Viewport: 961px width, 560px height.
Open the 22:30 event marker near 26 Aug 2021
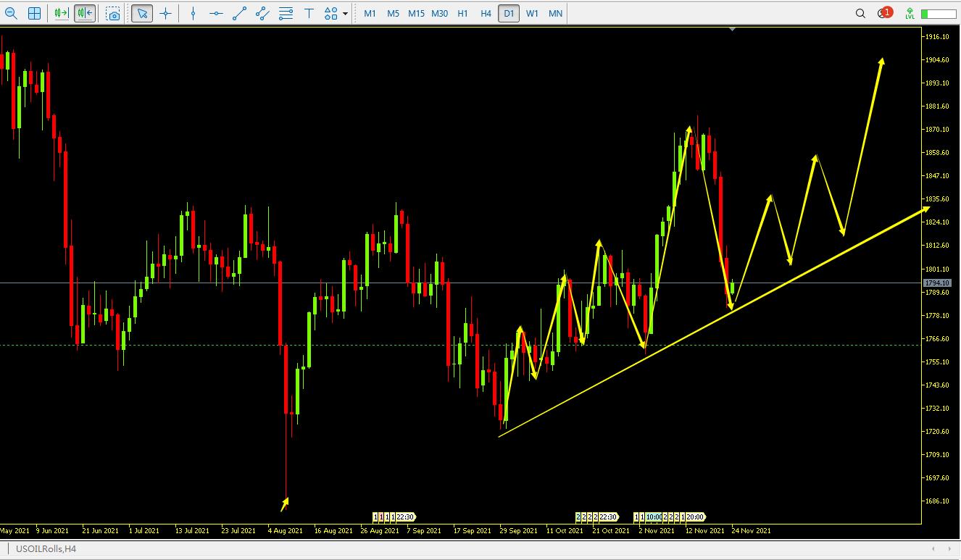click(406, 517)
